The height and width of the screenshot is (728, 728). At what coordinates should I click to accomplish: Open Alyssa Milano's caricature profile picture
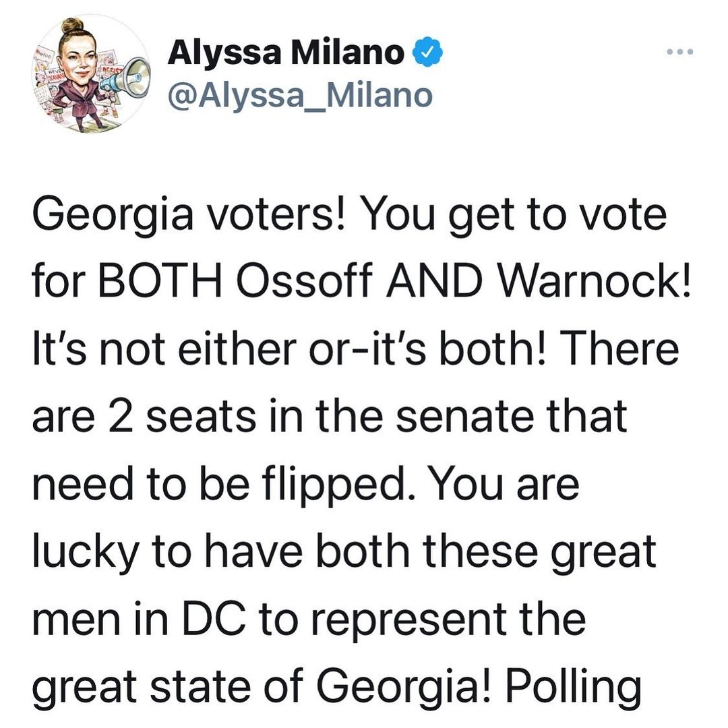point(91,74)
